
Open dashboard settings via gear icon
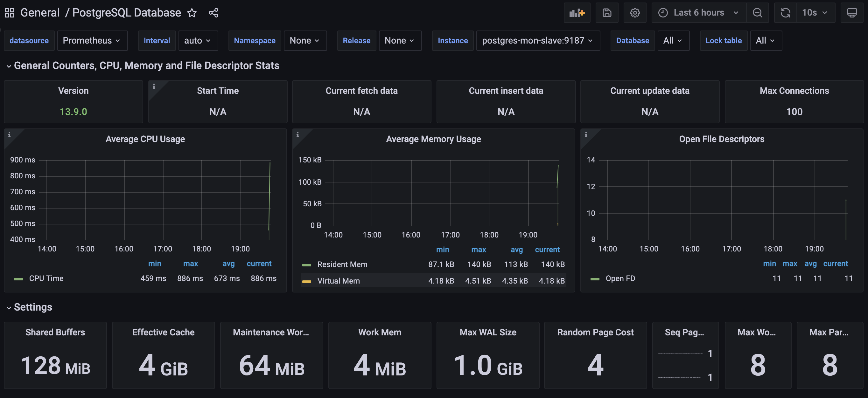pyautogui.click(x=635, y=12)
